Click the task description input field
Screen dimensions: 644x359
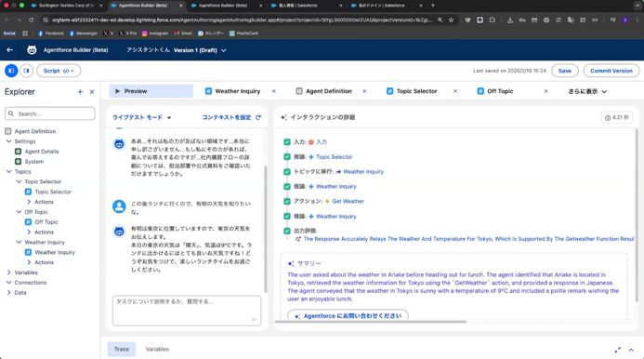(x=187, y=311)
